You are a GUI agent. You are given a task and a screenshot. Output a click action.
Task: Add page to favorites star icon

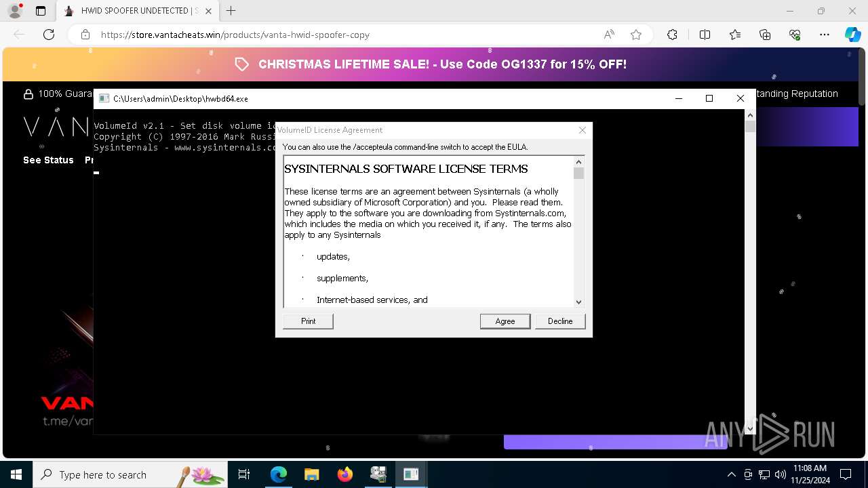pyautogui.click(x=636, y=35)
